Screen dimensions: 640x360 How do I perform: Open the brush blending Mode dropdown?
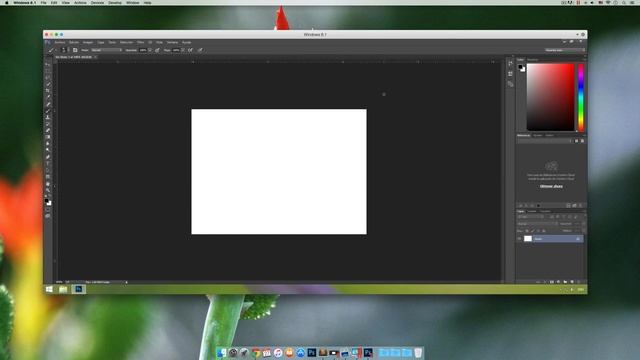click(x=107, y=50)
